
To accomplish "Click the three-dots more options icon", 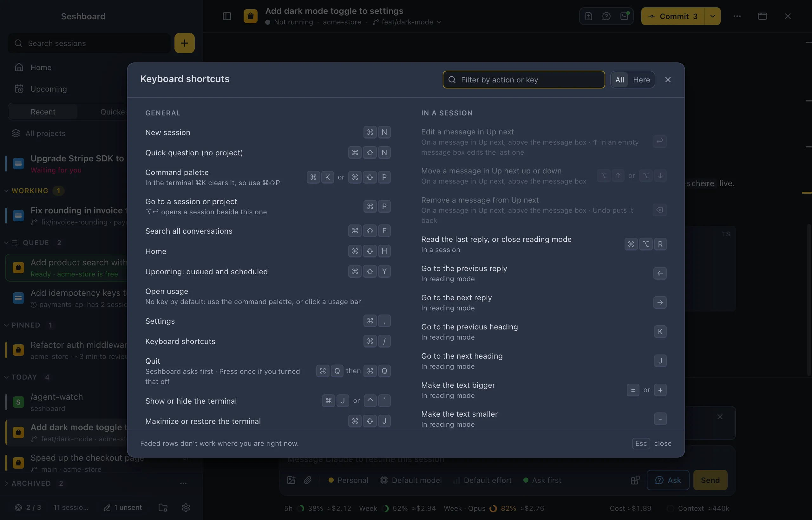I will (737, 16).
